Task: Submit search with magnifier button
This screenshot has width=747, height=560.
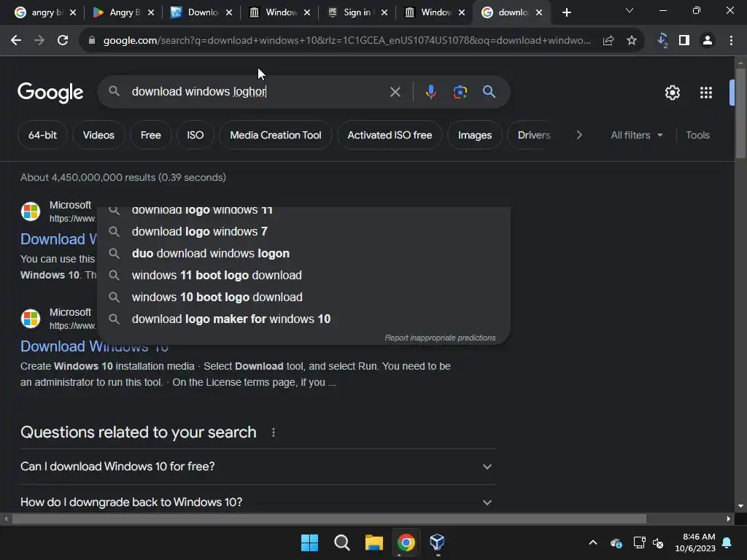Action: (x=489, y=91)
